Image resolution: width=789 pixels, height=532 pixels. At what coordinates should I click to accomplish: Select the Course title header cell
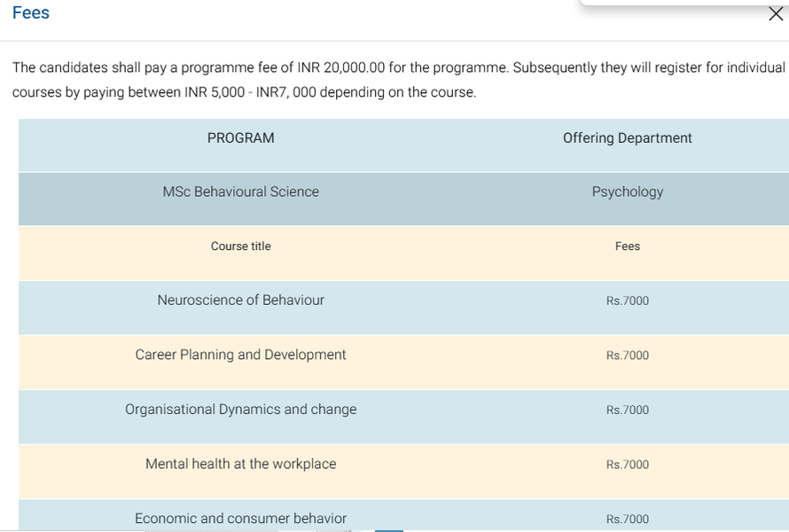point(240,246)
